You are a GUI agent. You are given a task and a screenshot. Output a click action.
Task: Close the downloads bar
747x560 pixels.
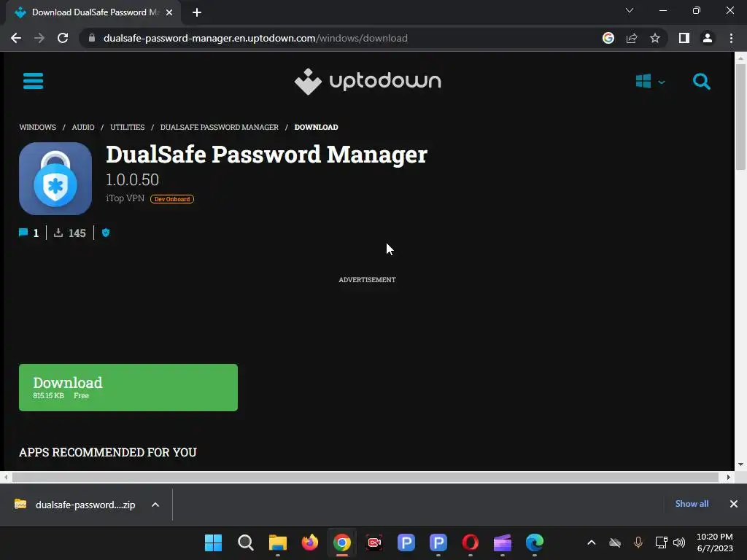[x=734, y=504]
